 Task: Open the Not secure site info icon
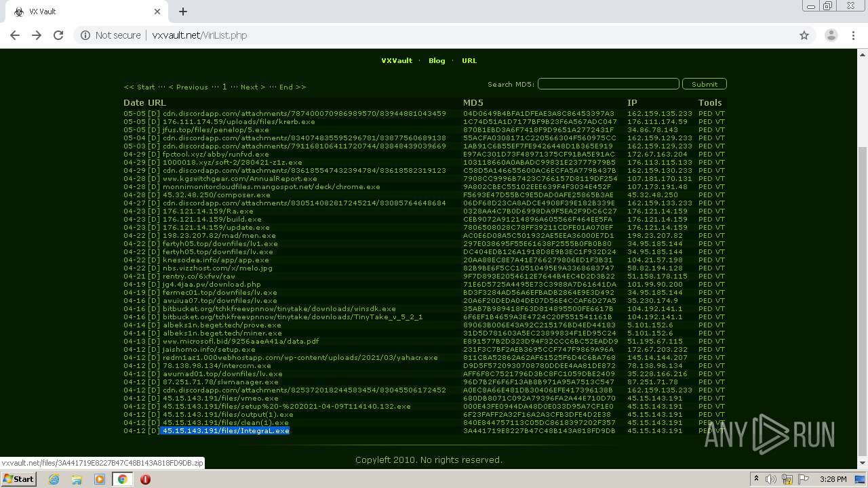[85, 35]
